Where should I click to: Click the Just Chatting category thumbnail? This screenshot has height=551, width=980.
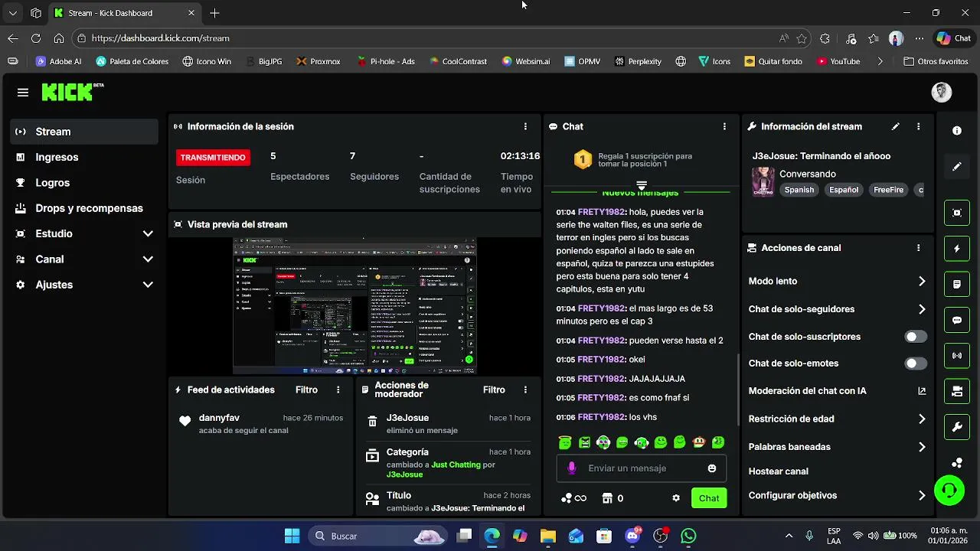[x=763, y=182]
